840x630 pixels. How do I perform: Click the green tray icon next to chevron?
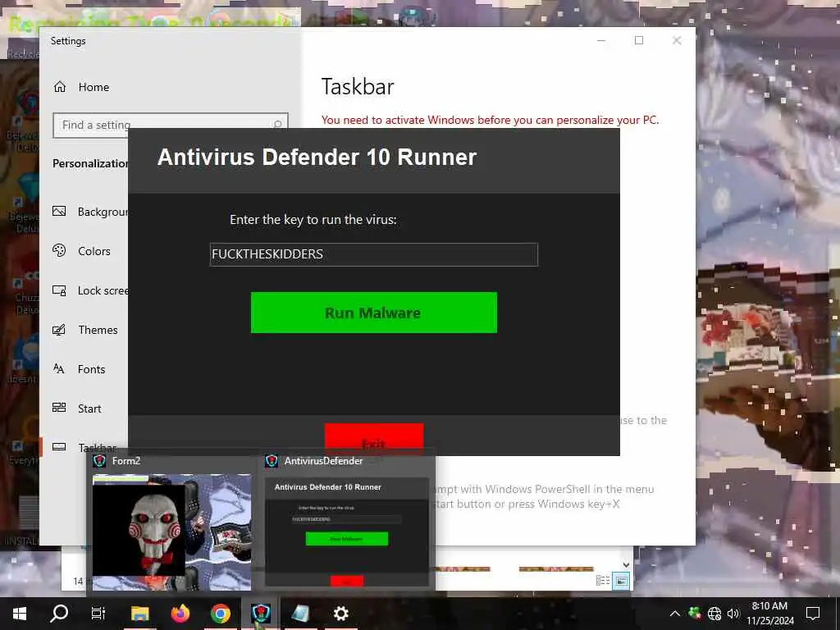point(695,614)
